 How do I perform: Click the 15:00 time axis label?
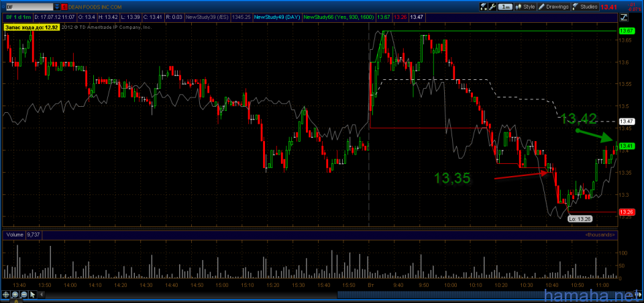pos(221,285)
